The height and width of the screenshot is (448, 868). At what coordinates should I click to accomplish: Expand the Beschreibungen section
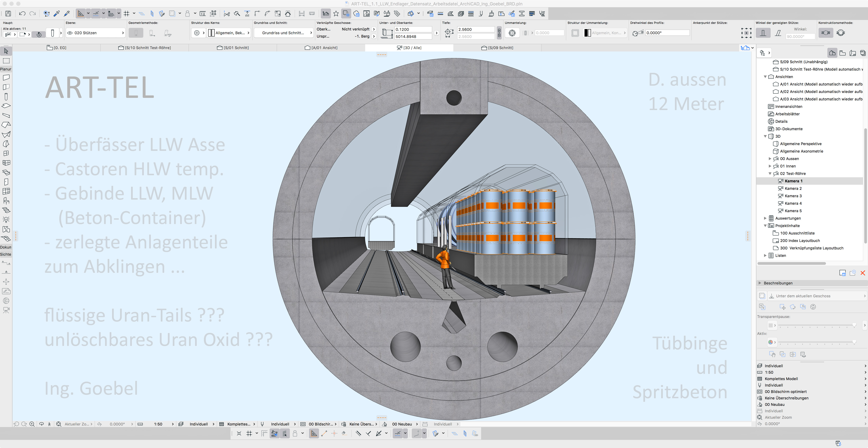(760, 283)
